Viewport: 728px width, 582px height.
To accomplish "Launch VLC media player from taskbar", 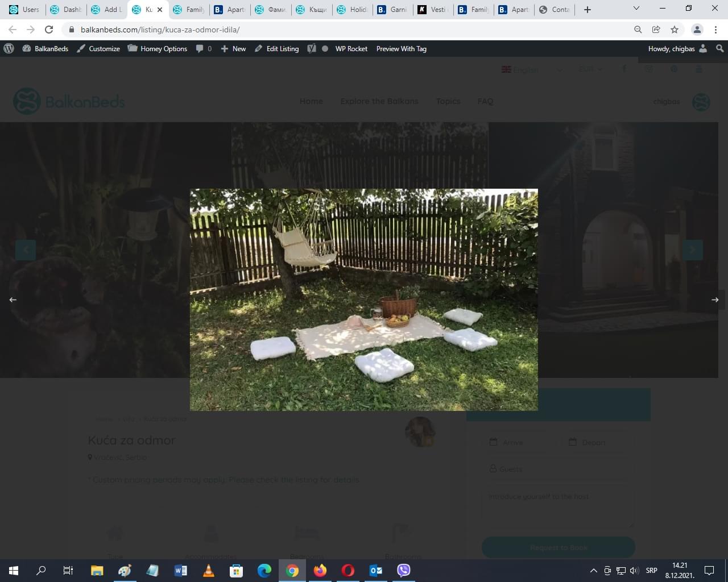I will click(209, 571).
